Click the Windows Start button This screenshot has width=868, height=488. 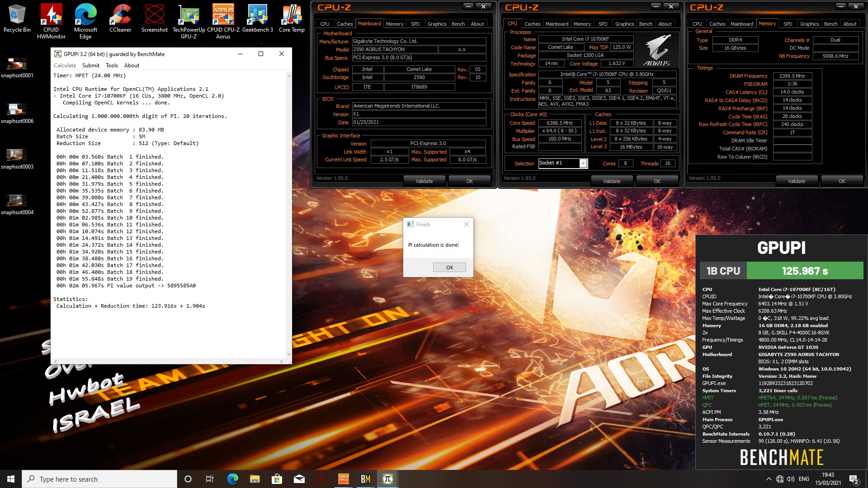(x=11, y=479)
